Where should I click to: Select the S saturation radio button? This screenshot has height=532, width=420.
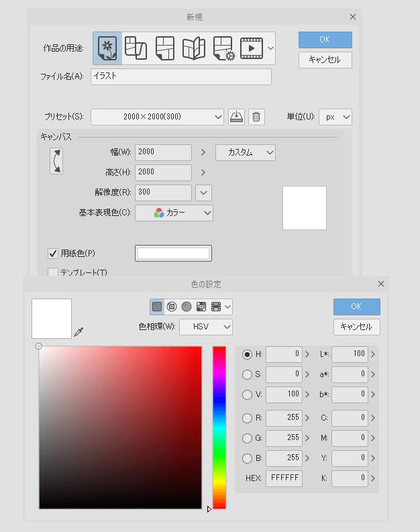click(247, 374)
